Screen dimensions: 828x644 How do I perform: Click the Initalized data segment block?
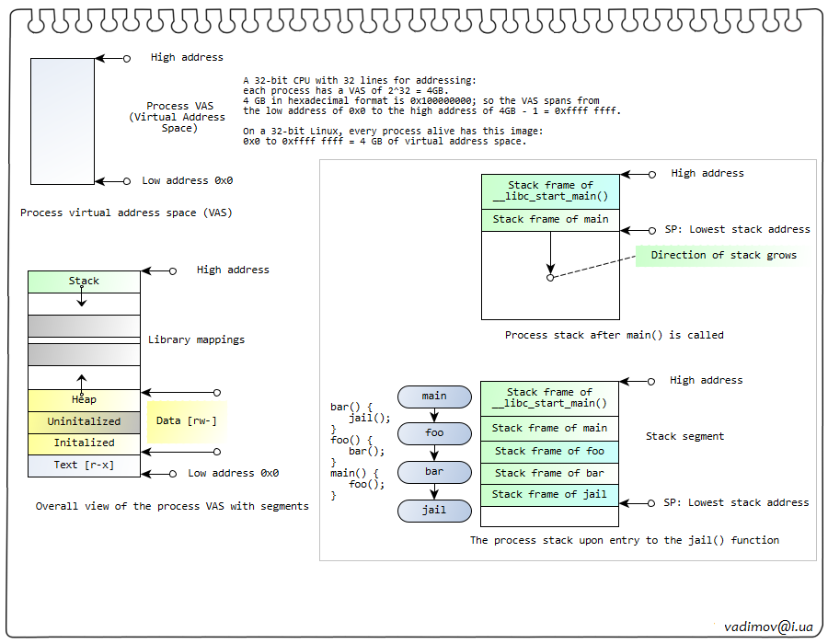tap(84, 443)
